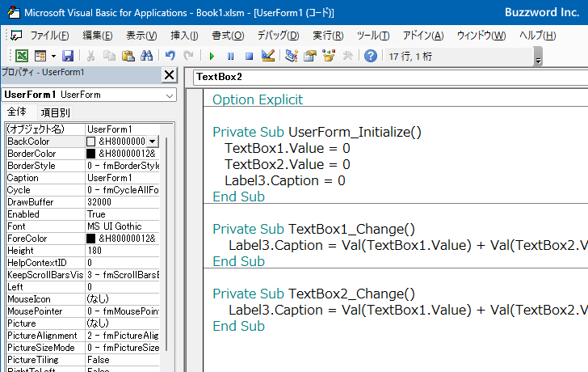Open the 編集(E) menu
The image size is (588, 372).
98,36
